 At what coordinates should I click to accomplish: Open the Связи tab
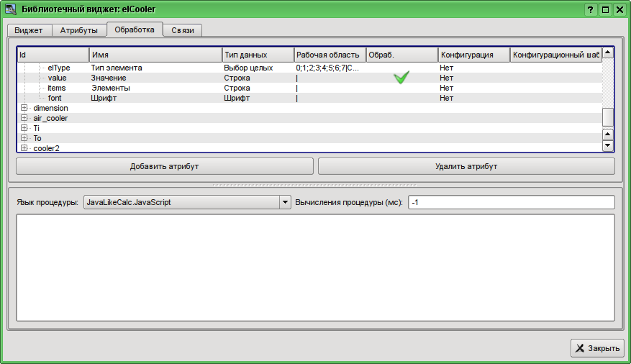[x=182, y=30]
